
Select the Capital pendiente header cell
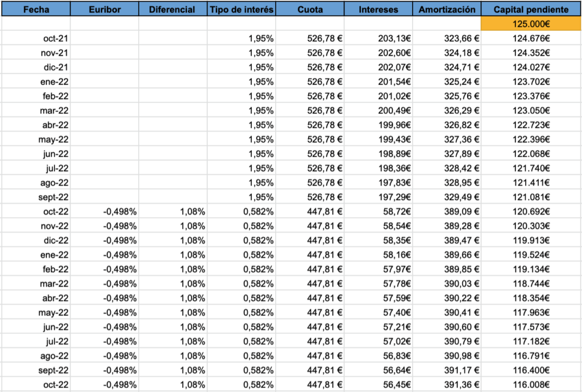tap(531, 10)
